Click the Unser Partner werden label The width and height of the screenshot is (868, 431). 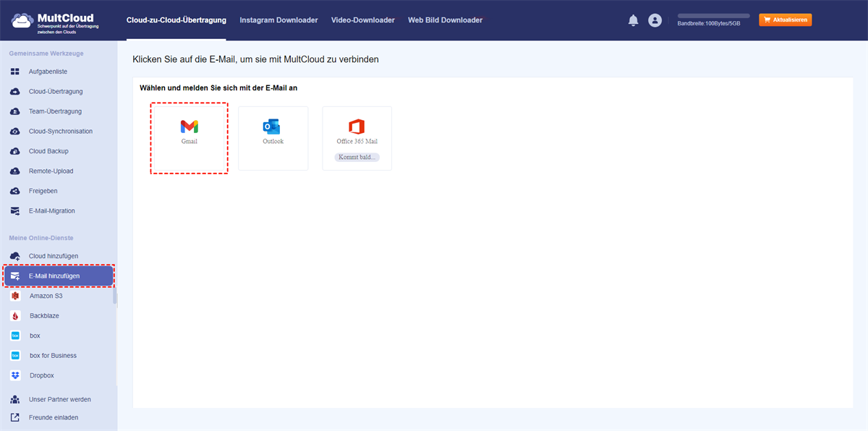click(60, 399)
